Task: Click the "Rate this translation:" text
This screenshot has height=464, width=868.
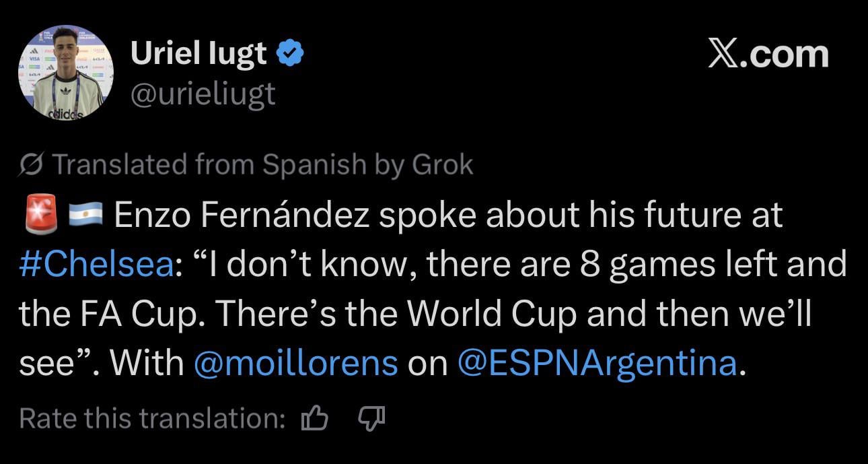Action: point(152,419)
